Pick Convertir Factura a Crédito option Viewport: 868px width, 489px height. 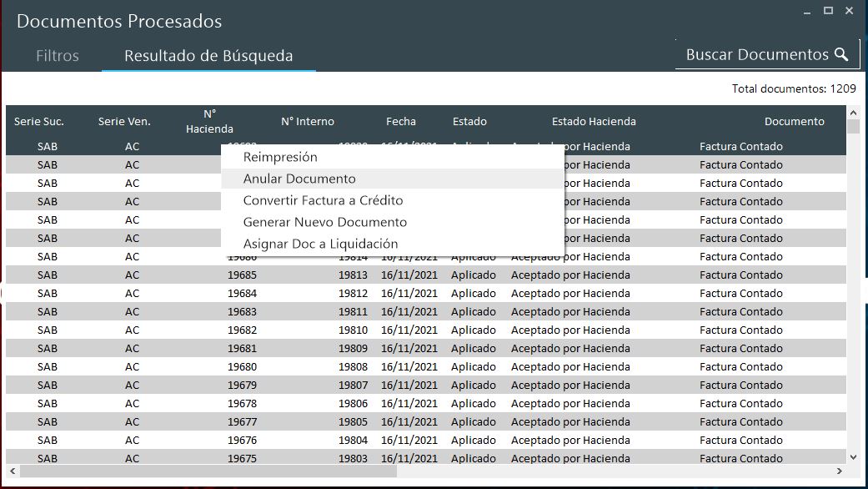[x=323, y=200]
